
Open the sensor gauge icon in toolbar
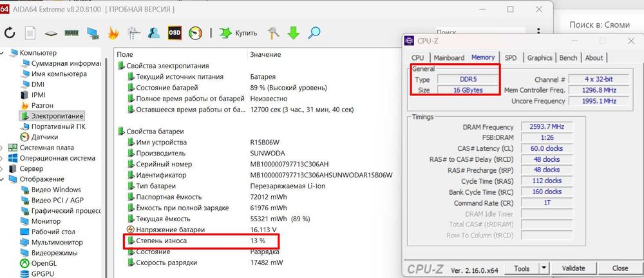pos(196,33)
